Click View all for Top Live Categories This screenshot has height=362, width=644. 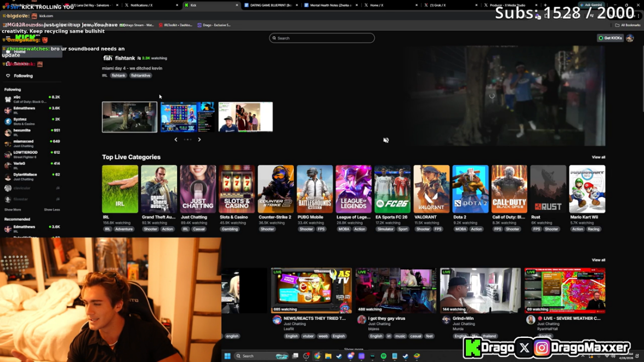click(599, 157)
